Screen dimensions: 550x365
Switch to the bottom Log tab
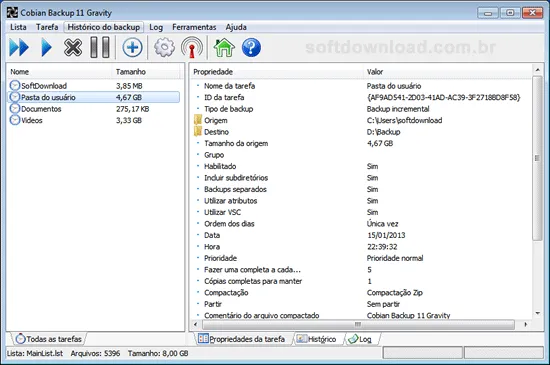pyautogui.click(x=361, y=339)
